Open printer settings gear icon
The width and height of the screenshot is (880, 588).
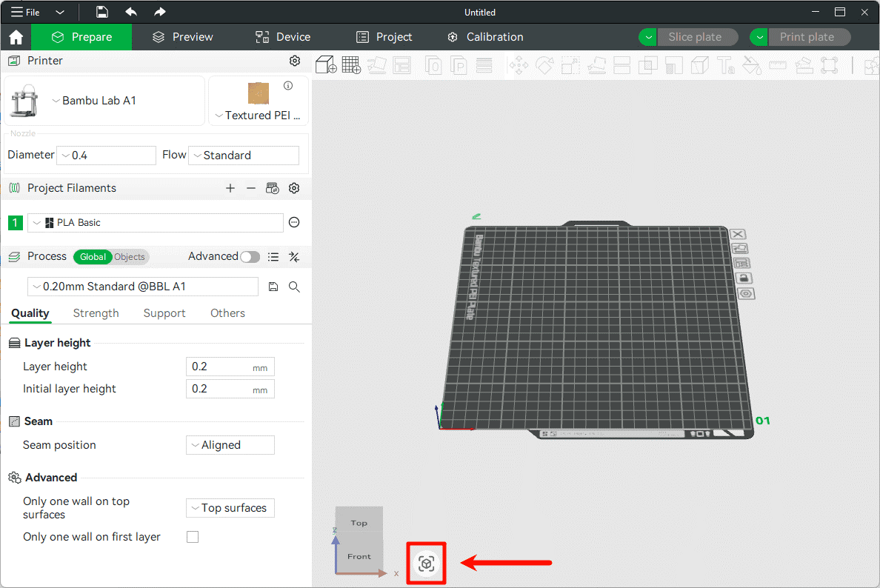click(x=295, y=61)
